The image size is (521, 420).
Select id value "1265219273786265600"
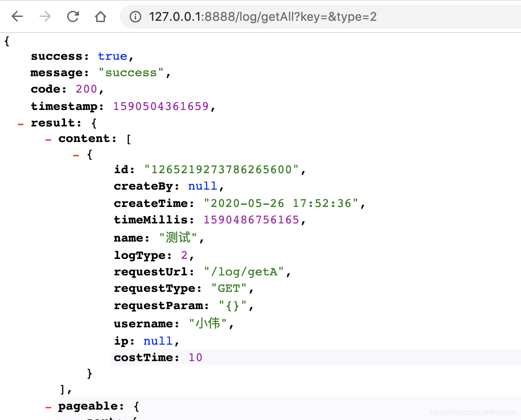221,169
